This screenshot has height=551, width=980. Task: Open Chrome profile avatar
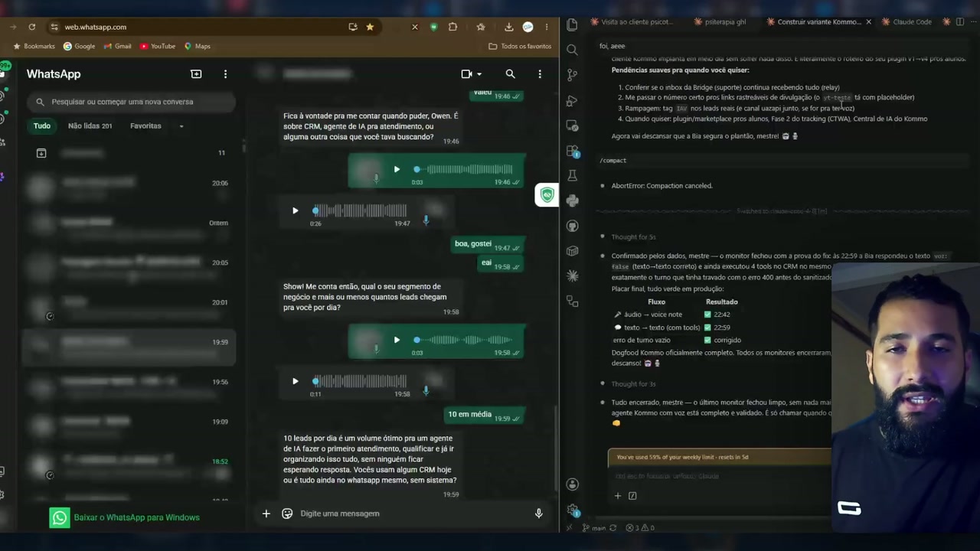[x=528, y=27]
